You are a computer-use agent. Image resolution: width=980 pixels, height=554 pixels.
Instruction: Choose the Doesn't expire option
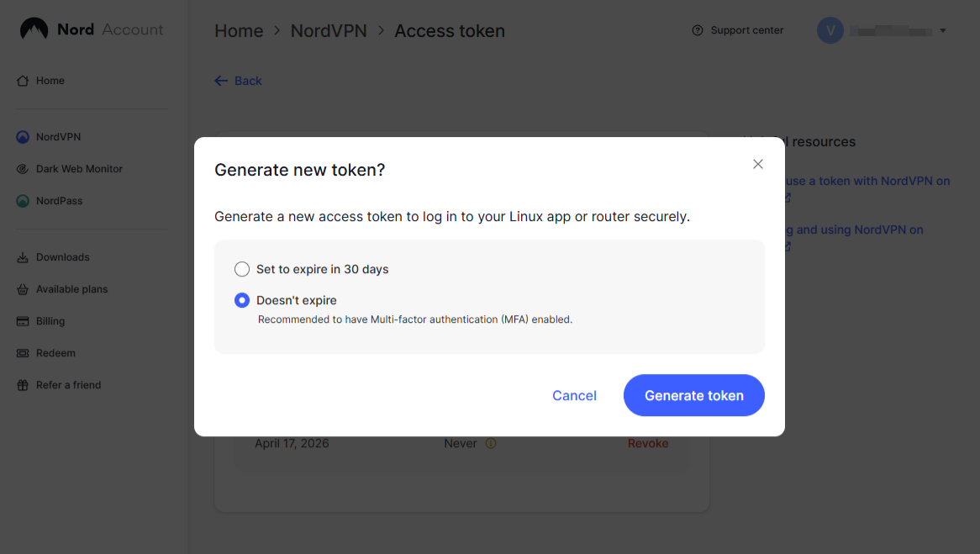tap(242, 299)
